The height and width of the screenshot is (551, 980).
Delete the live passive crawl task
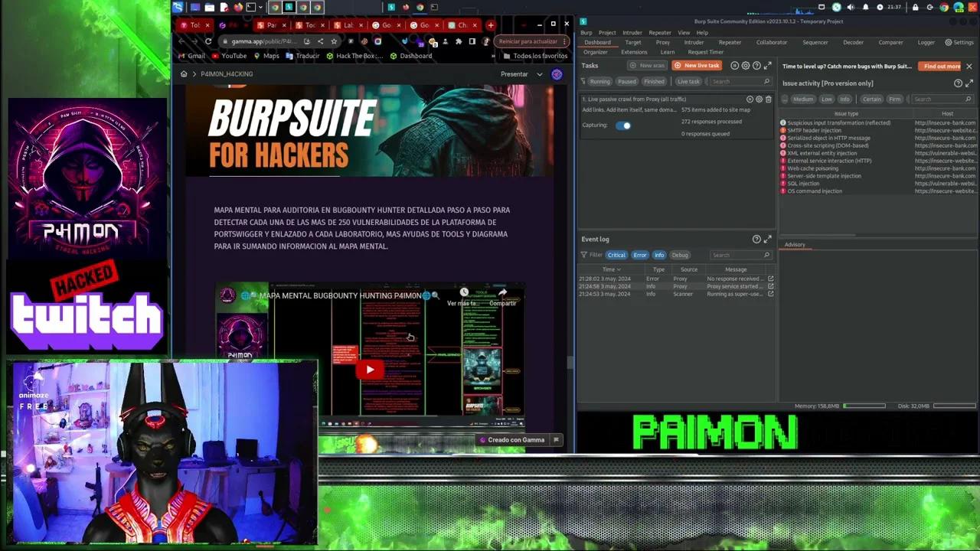769,99
